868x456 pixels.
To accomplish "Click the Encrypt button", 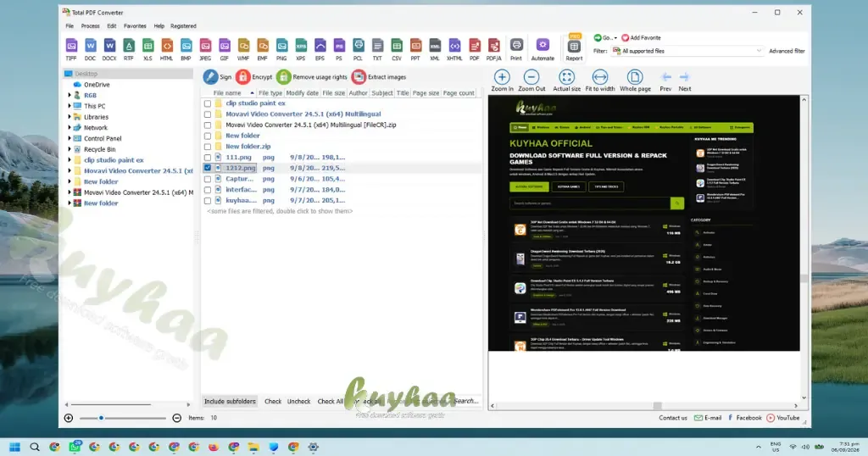I will (254, 77).
